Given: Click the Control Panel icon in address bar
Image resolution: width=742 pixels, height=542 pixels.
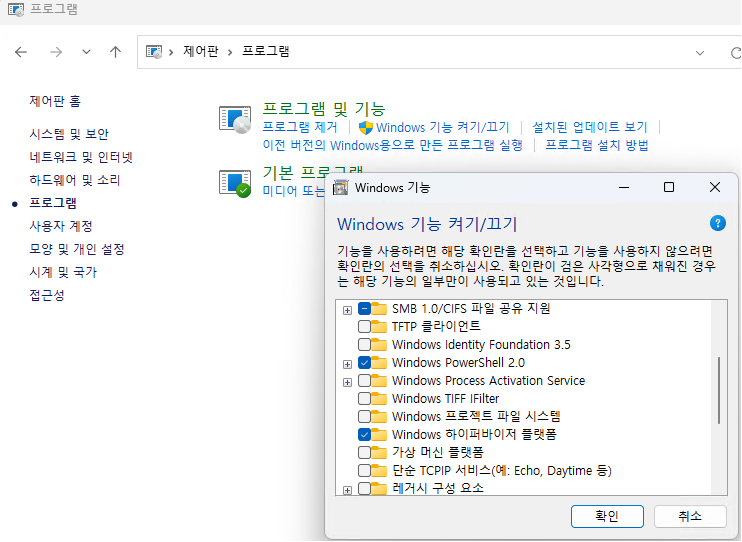Looking at the screenshot, I should [154, 52].
